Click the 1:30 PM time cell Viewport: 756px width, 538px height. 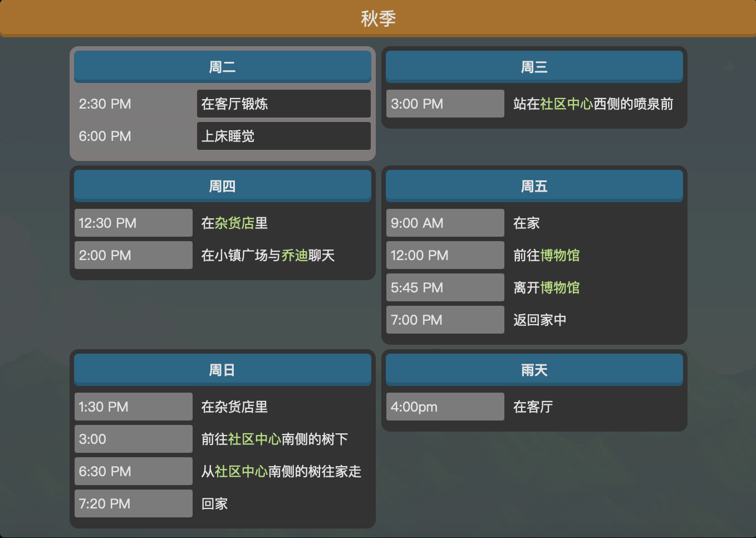click(134, 407)
